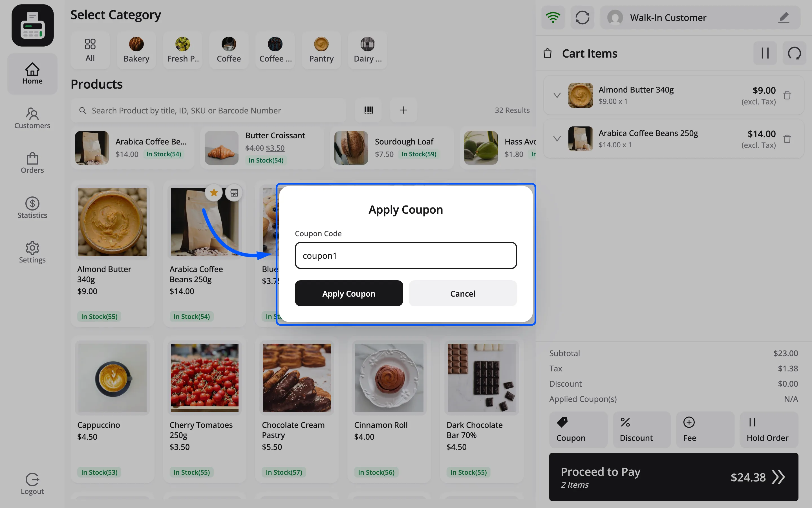Open the Settings sidebar section

click(32, 252)
